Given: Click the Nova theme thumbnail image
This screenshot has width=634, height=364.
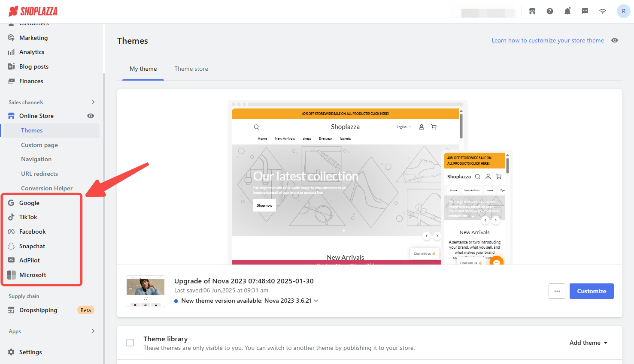Looking at the screenshot, I should 146,291.
